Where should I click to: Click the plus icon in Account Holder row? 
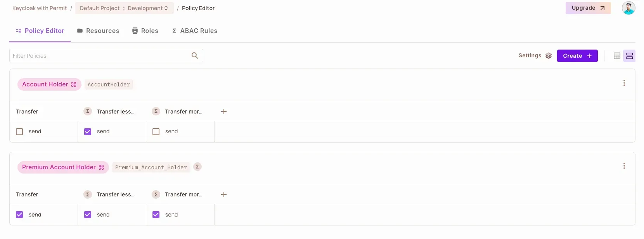[224, 112]
